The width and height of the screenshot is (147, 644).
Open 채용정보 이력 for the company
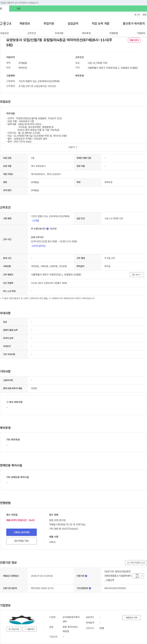pyautogui.click(x=131, y=617)
